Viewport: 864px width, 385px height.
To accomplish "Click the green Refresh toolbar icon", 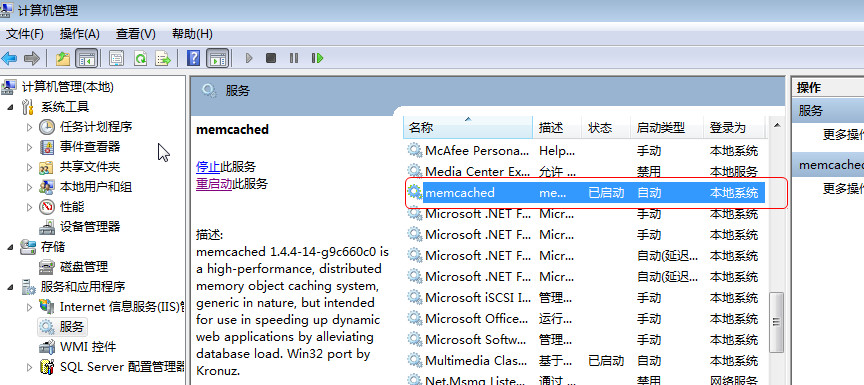I will tap(140, 58).
